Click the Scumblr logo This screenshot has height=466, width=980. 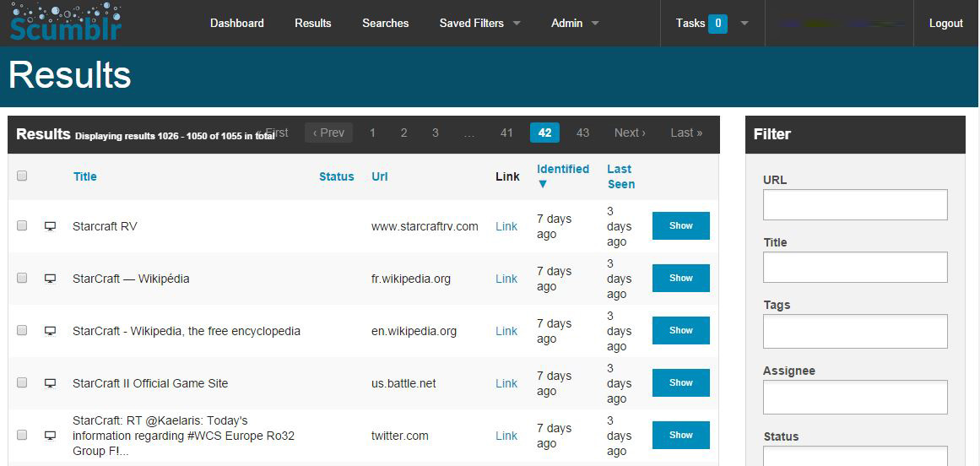[x=66, y=22]
